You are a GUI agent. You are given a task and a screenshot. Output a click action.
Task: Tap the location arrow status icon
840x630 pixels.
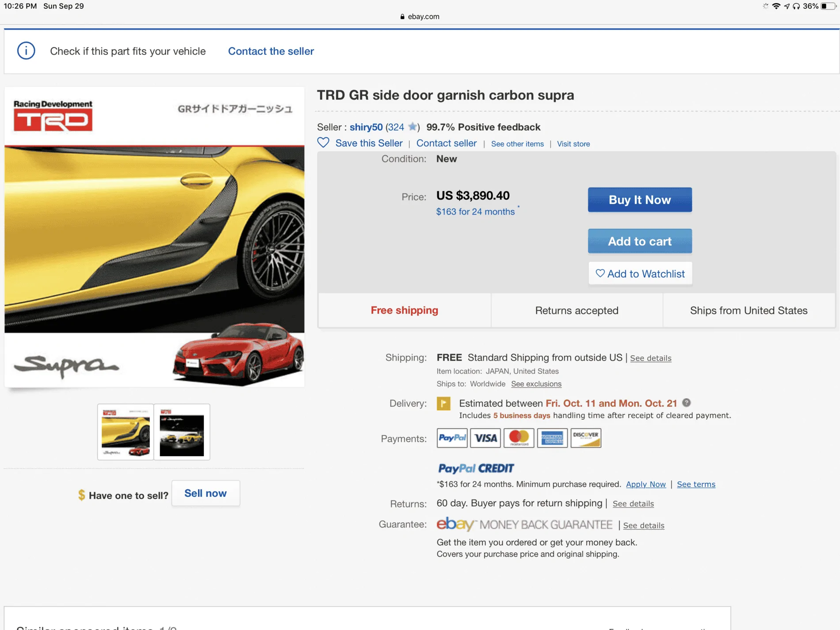tap(787, 6)
